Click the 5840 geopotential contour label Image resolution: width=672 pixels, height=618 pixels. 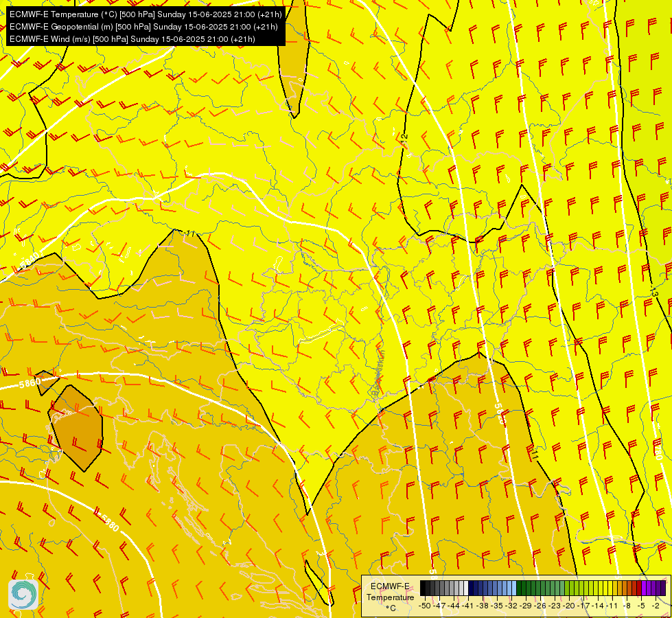tap(30, 261)
